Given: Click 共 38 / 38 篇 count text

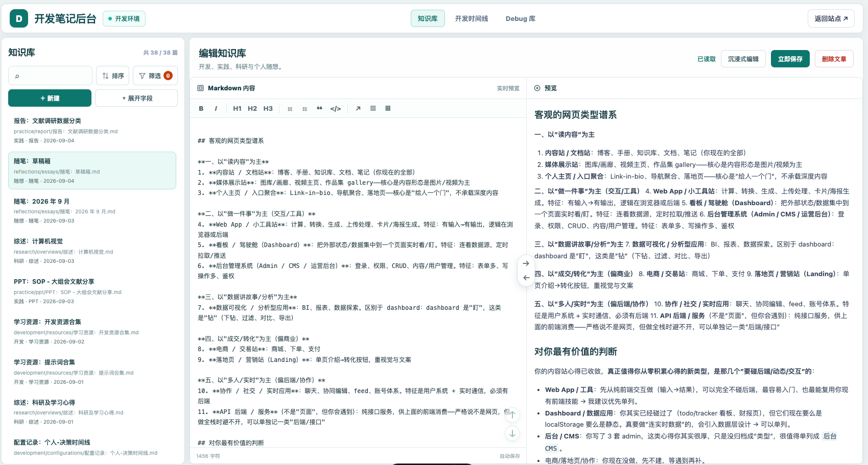Looking at the screenshot, I should [160, 53].
